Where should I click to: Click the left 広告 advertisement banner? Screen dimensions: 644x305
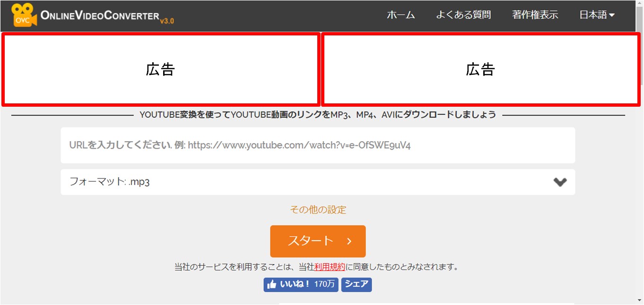pos(161,69)
